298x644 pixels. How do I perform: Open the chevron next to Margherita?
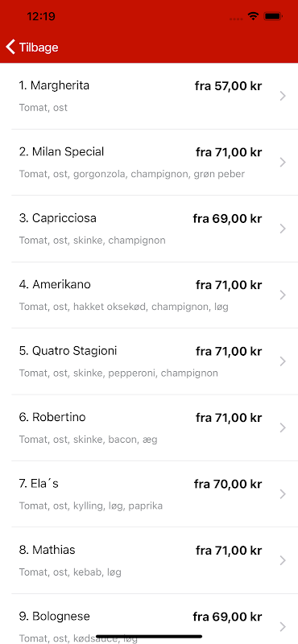(x=283, y=96)
